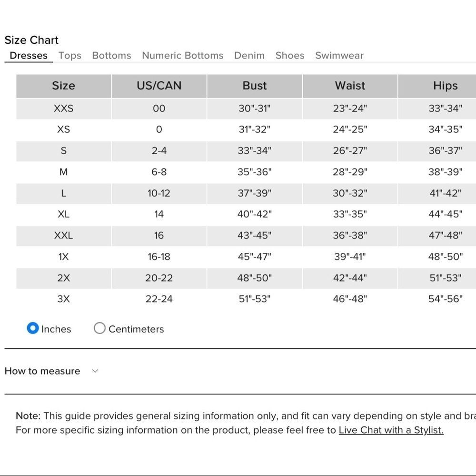Screen dimensions: 476x476
Task: Expand the How to measure chevron
Action: tap(95, 371)
